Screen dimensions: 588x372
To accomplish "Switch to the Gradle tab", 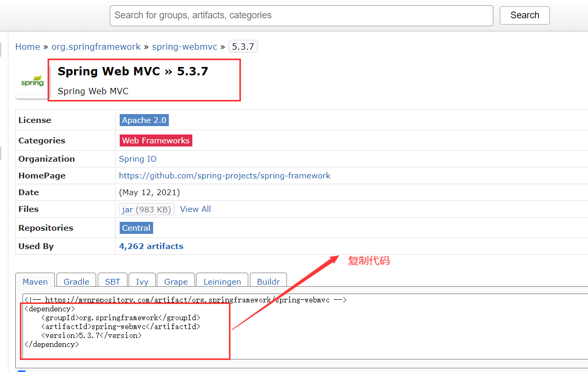I will coord(76,281).
